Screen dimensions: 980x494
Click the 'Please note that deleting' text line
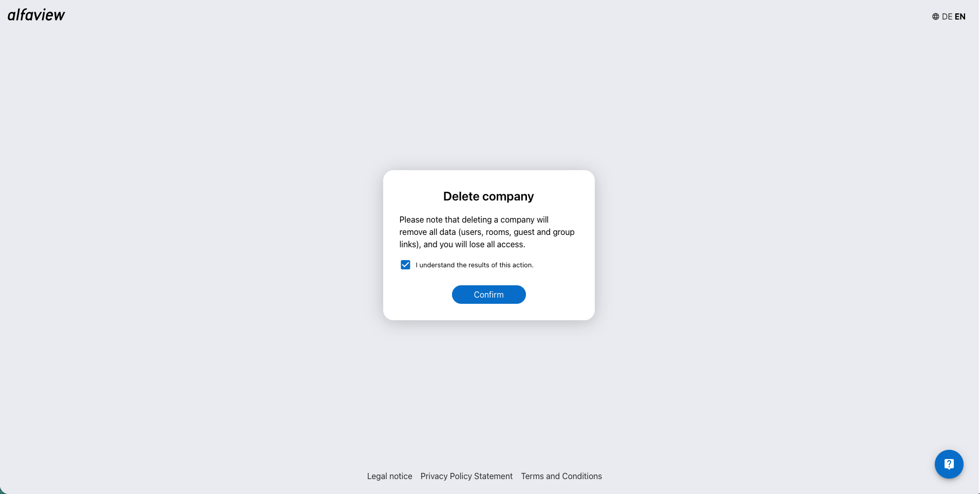[x=474, y=219]
